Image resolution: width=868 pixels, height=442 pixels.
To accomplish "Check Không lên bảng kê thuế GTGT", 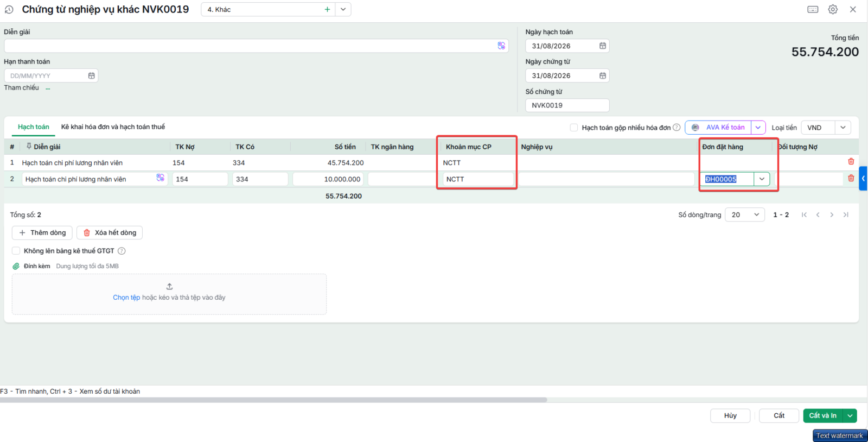I will click(x=16, y=251).
